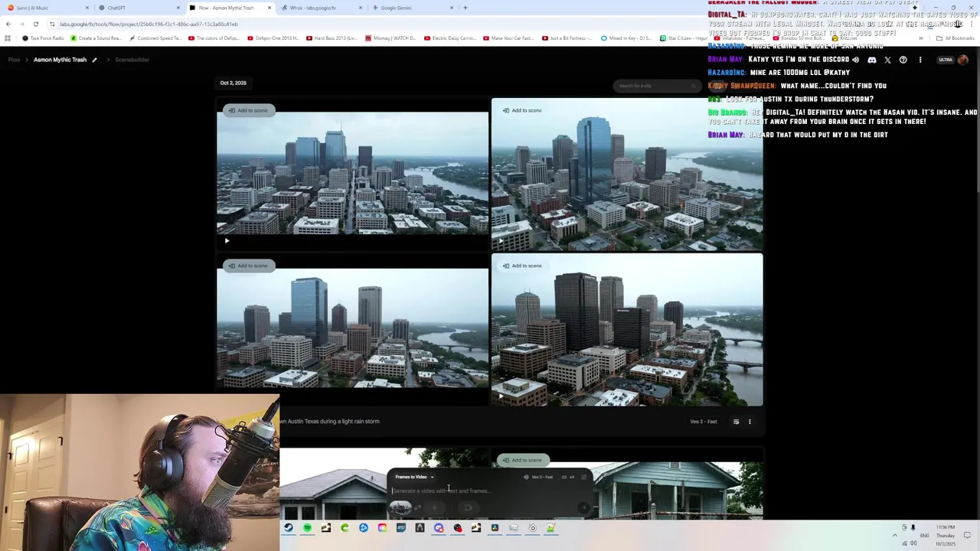Go to the Flow breadcrumb home
The image size is (980, 551).
14,60
